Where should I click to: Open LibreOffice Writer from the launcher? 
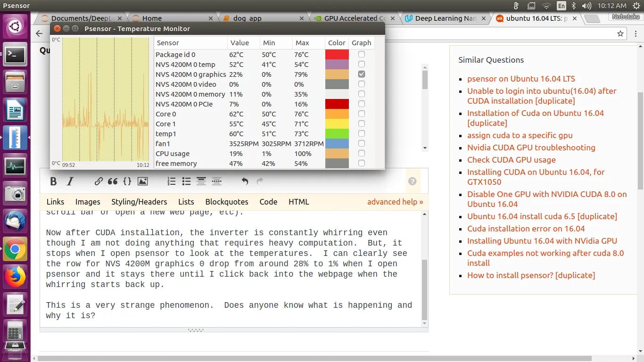tap(15, 110)
